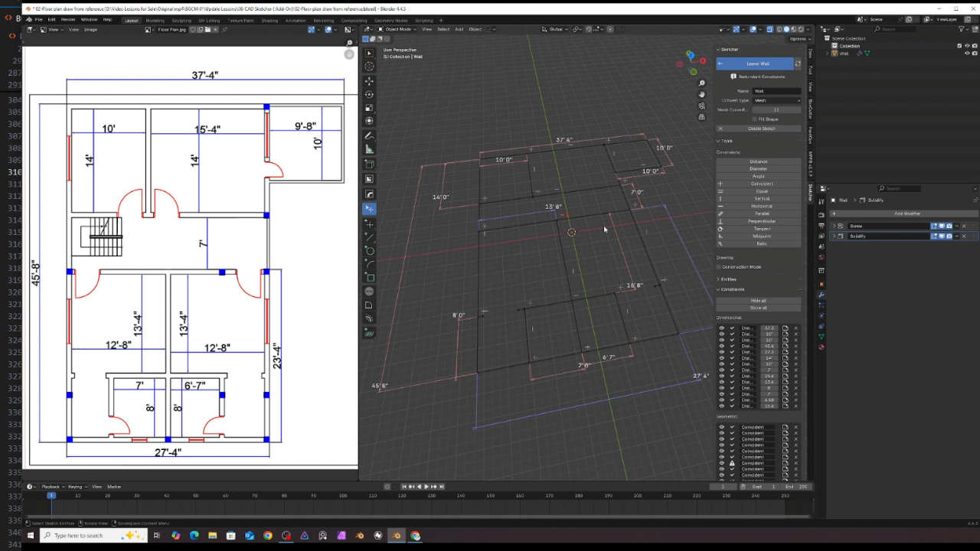Delete the Solidify modifier with its X

964,236
